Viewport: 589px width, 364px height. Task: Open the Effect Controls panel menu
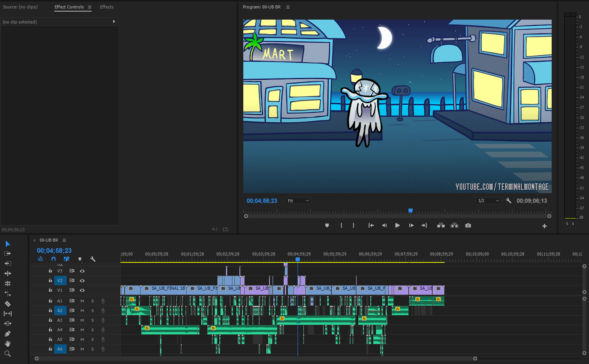pyautogui.click(x=90, y=7)
